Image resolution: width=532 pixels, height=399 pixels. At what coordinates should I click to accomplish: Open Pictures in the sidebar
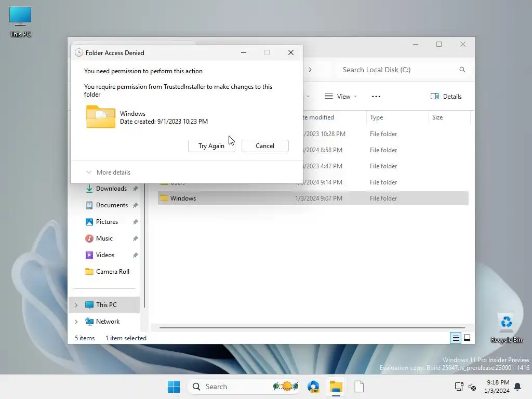(x=107, y=222)
